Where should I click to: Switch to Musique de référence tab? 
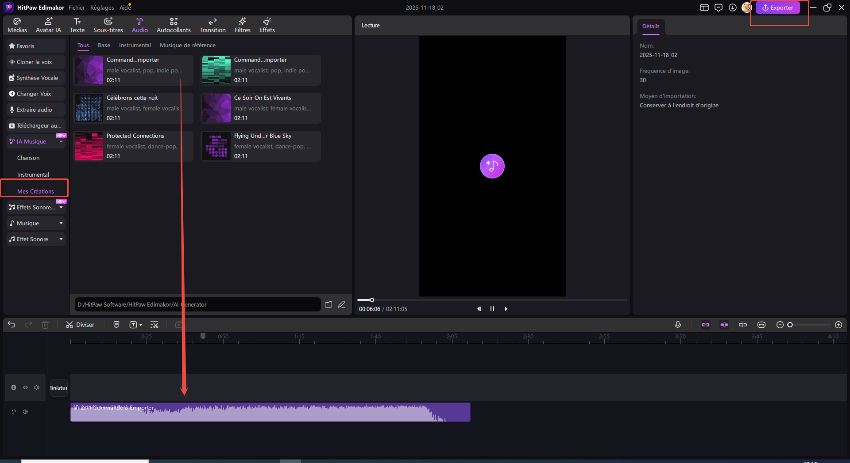pos(188,45)
